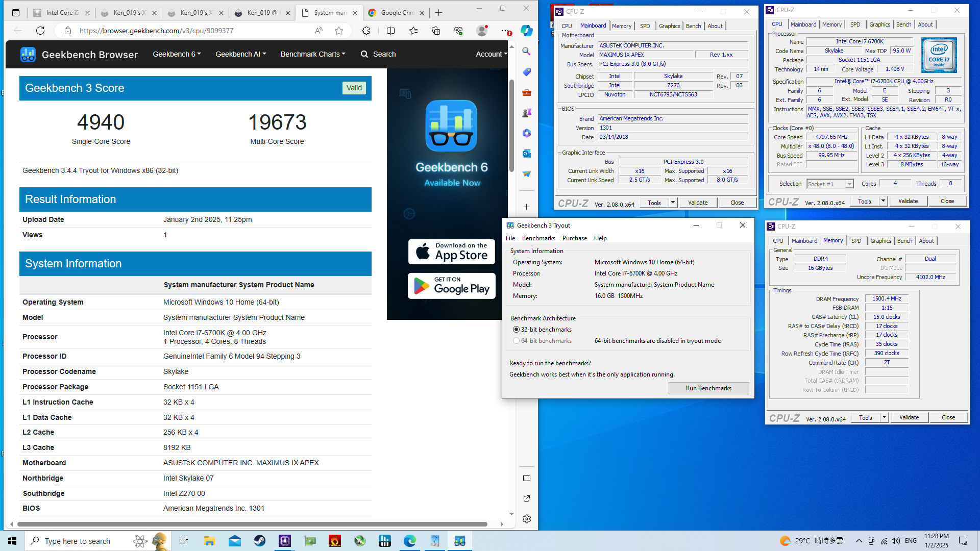Image resolution: width=980 pixels, height=551 pixels.
Task: Open sidebar settings gear
Action: point(526,519)
